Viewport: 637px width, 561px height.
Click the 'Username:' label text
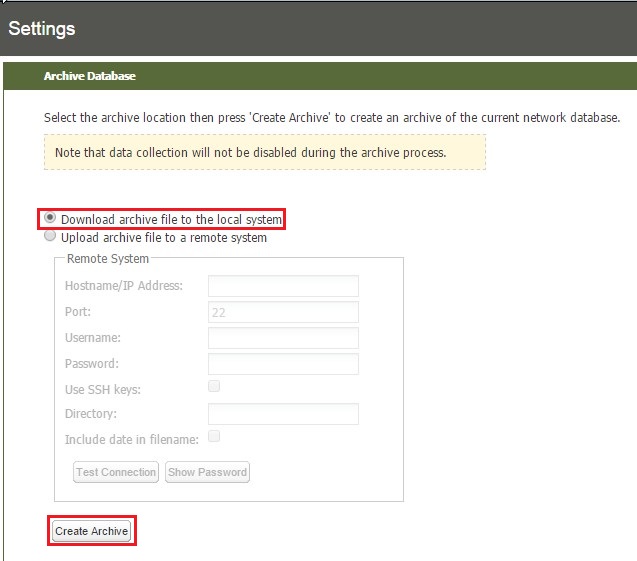click(92, 339)
